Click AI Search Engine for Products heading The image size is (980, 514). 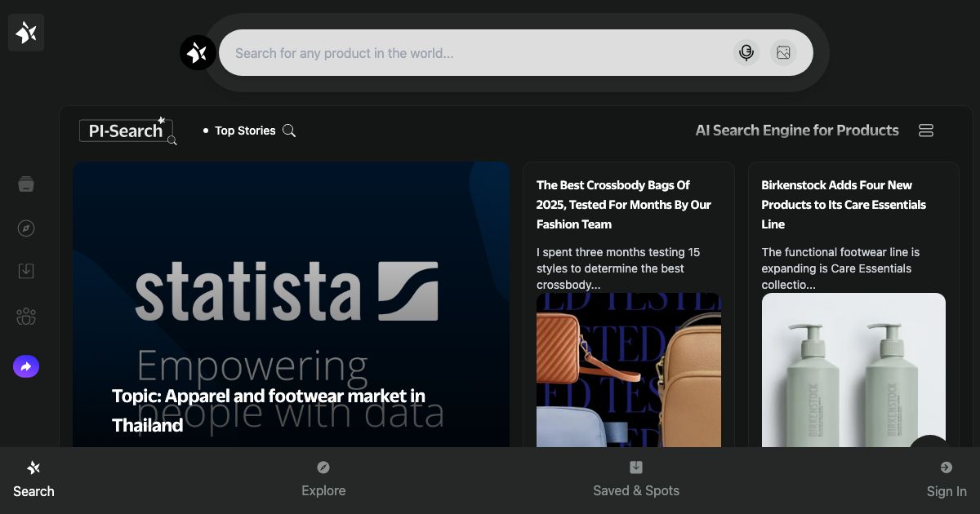click(x=797, y=131)
